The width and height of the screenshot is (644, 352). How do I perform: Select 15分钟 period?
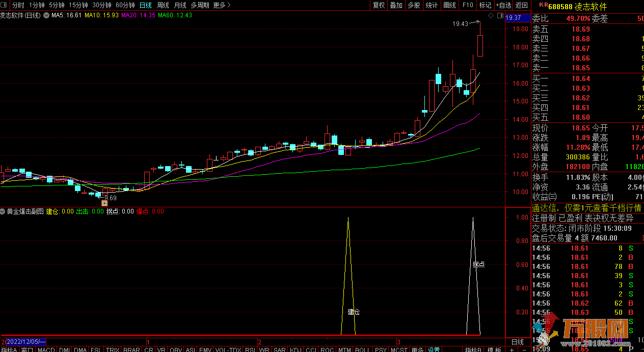pyautogui.click(x=78, y=5)
